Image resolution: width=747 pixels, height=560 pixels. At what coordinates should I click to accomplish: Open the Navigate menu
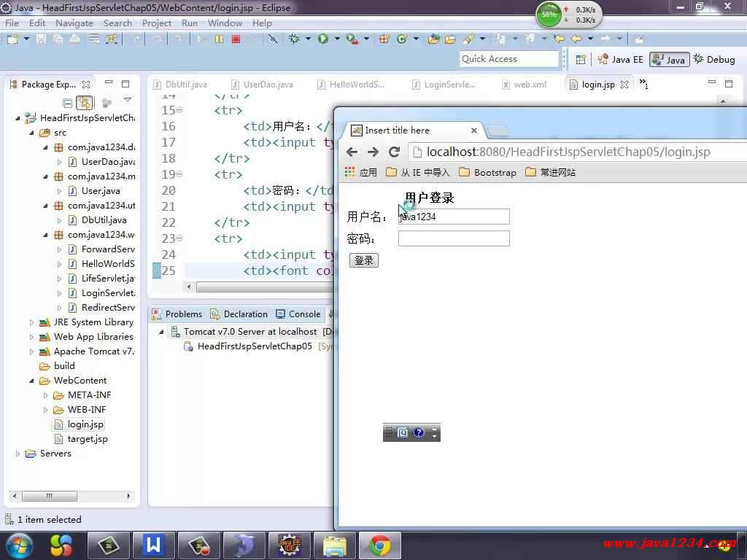74,23
